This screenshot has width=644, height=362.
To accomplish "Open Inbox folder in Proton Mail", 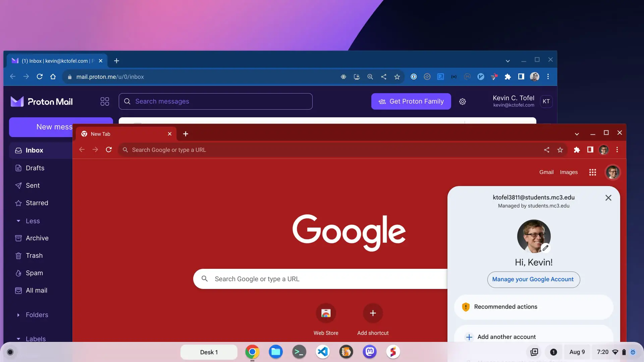I will pos(41,150).
